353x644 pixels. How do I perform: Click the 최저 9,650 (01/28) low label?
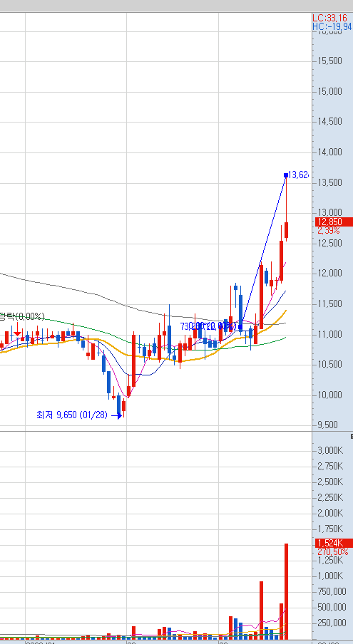(72, 415)
